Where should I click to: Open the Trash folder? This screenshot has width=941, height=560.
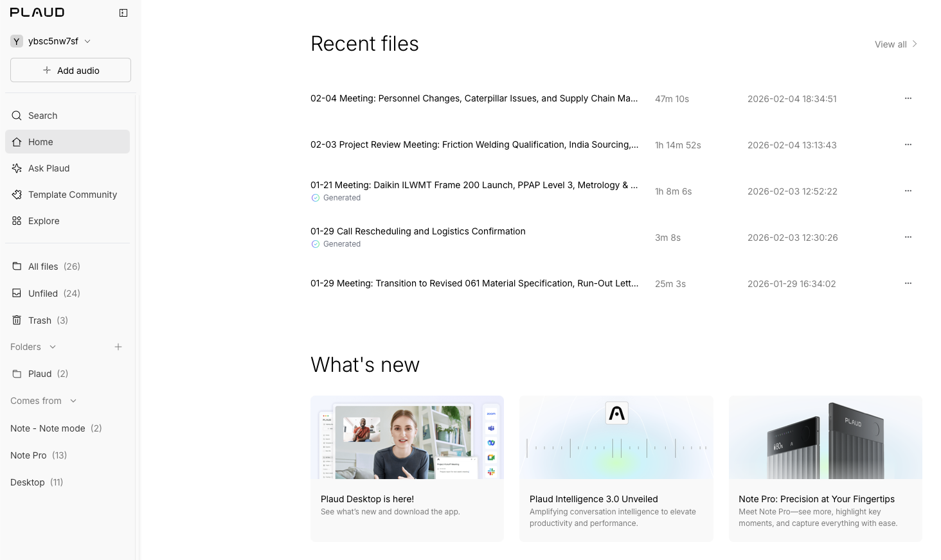tap(40, 320)
